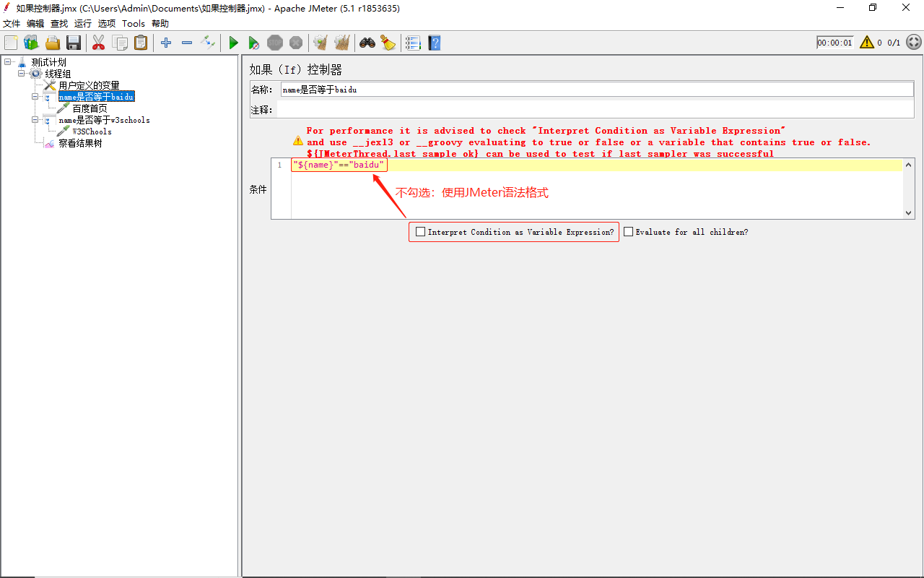Click the 名称 name input field
924x578 pixels.
coord(597,90)
